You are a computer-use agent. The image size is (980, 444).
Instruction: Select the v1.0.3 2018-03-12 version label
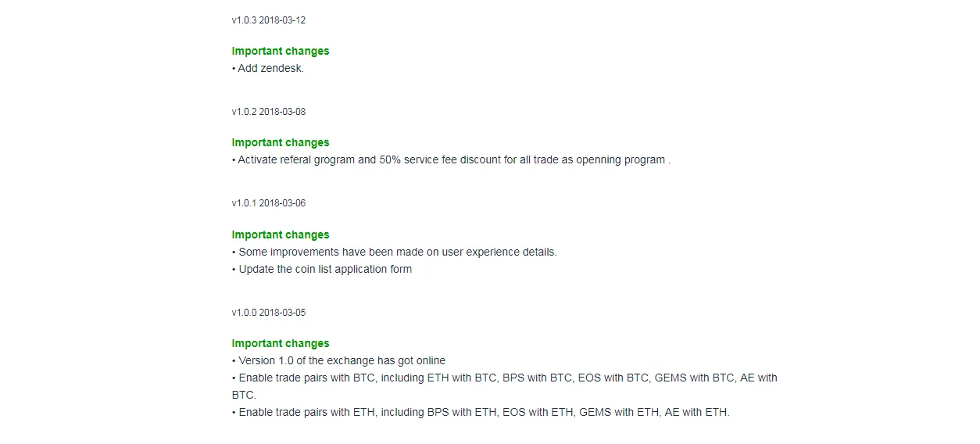point(269,20)
